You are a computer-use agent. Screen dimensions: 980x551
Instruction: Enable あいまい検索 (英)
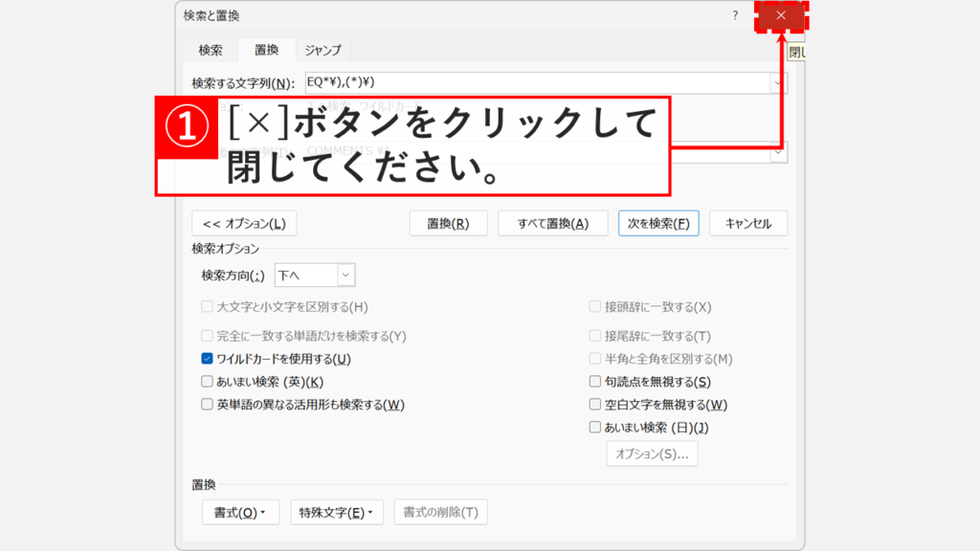pyautogui.click(x=207, y=379)
